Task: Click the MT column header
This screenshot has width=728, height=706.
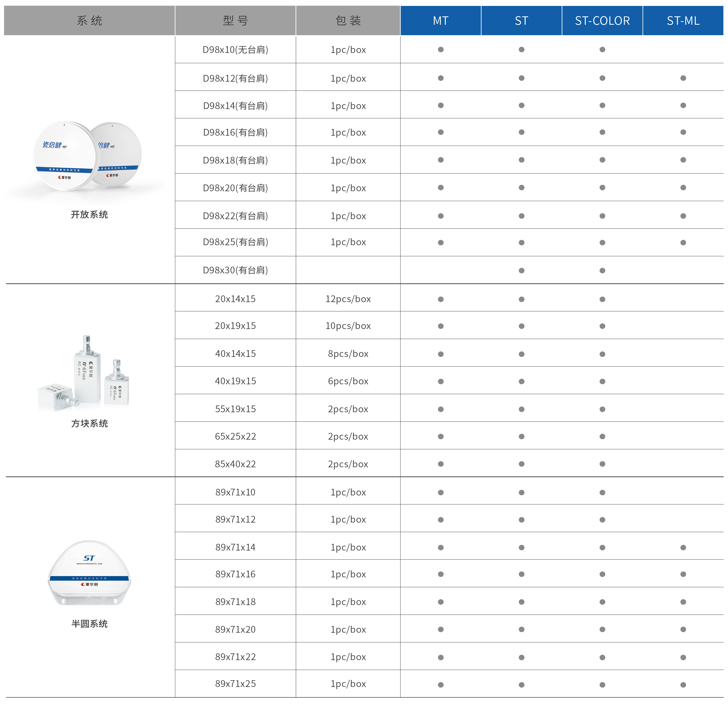Action: [441, 20]
